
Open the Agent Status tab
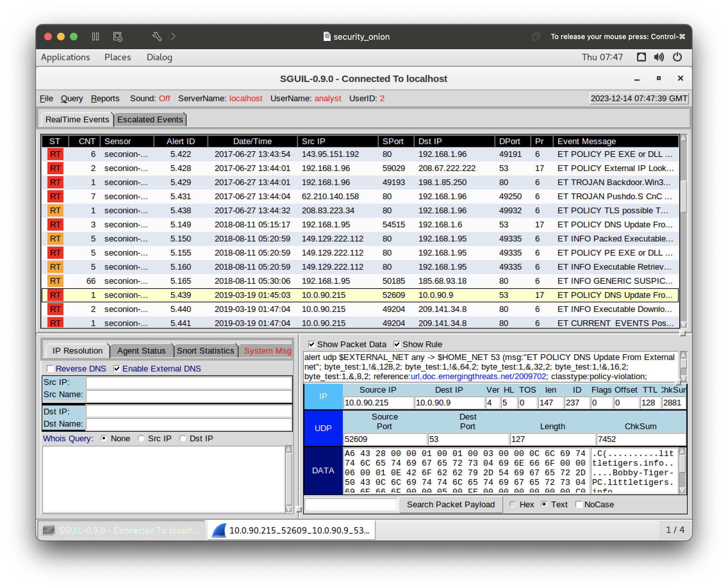click(141, 351)
